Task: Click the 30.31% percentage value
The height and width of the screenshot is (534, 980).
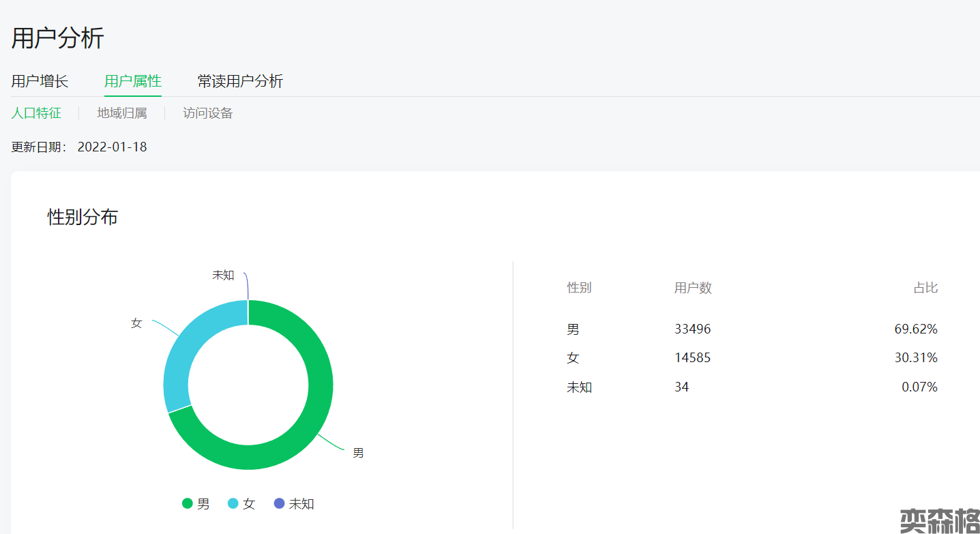Action: coord(915,358)
